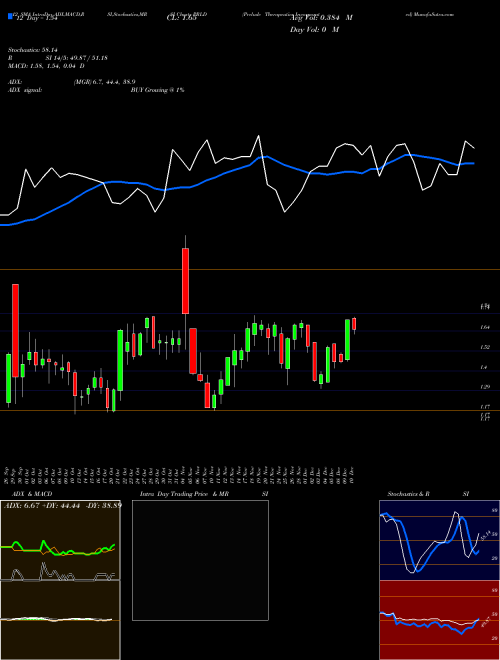Click the tallest red candlestick in early November
Viewport: 500px width, 660px height.
[185, 281]
